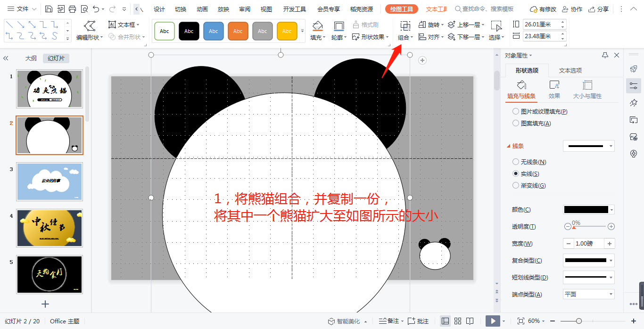
Task: Click the lightbulb icon in right sidebar
Action: pyautogui.click(x=634, y=154)
